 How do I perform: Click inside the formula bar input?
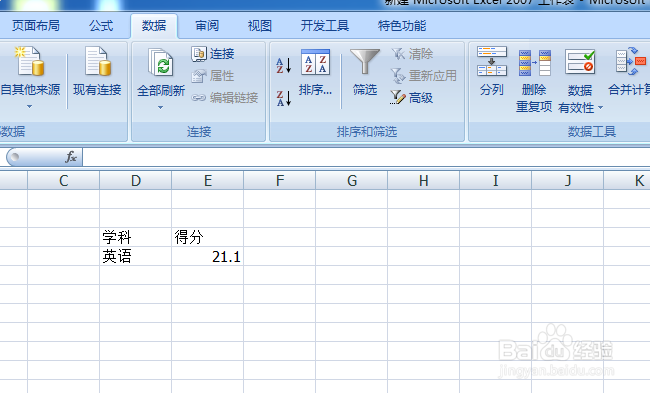366,157
